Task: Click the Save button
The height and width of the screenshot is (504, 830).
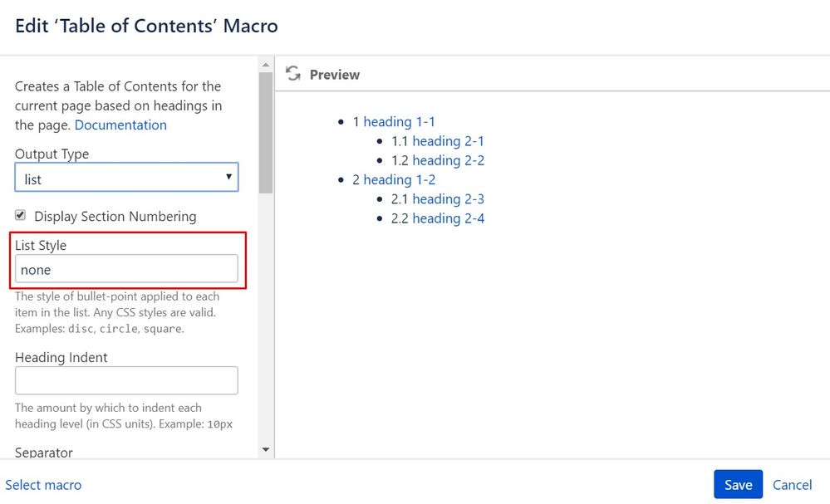Action: (738, 484)
